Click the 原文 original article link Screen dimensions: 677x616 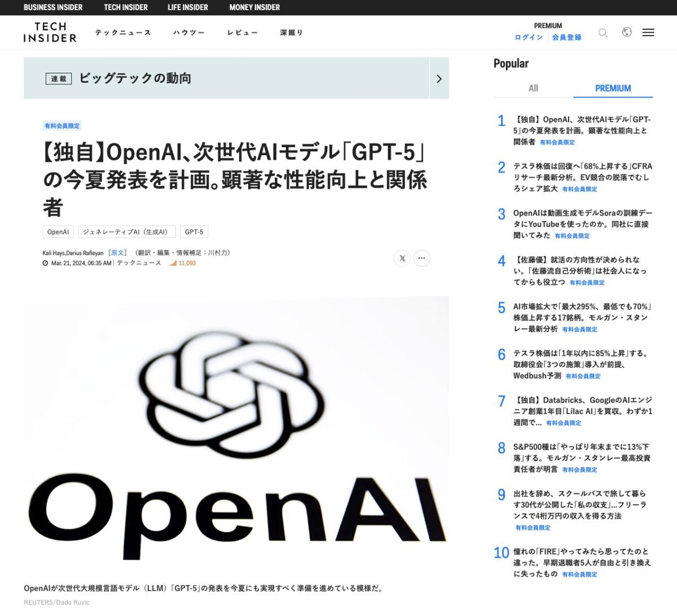(x=118, y=253)
